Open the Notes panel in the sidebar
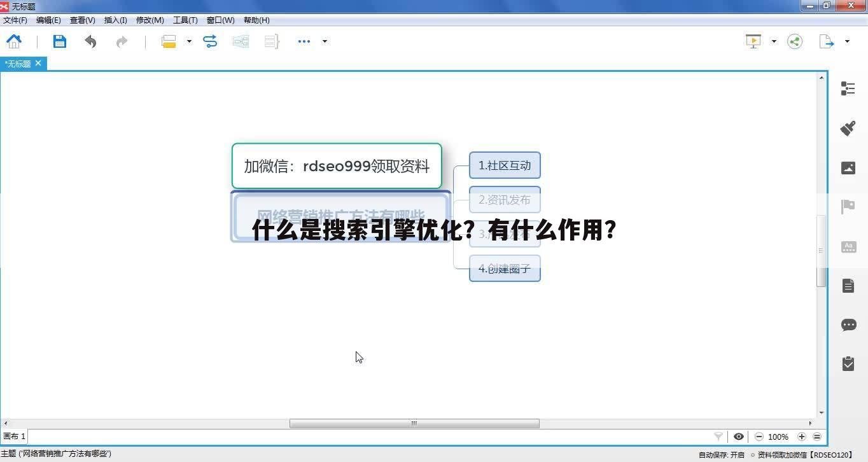 pos(848,285)
